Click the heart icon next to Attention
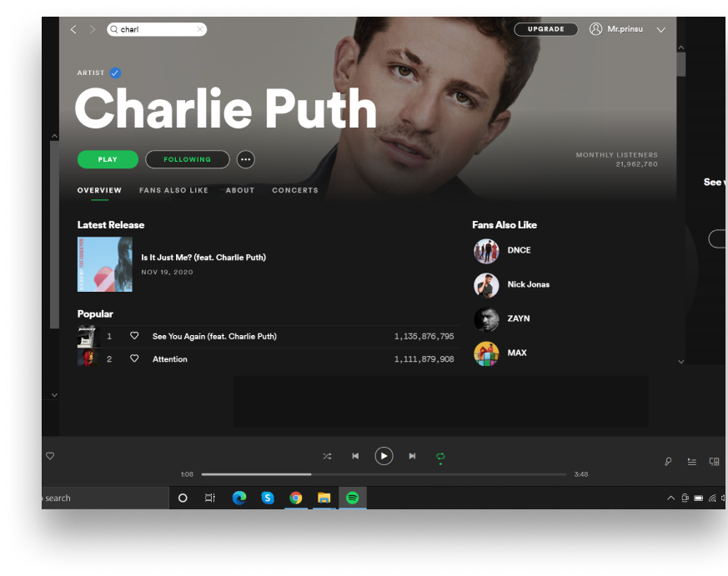 [x=134, y=358]
